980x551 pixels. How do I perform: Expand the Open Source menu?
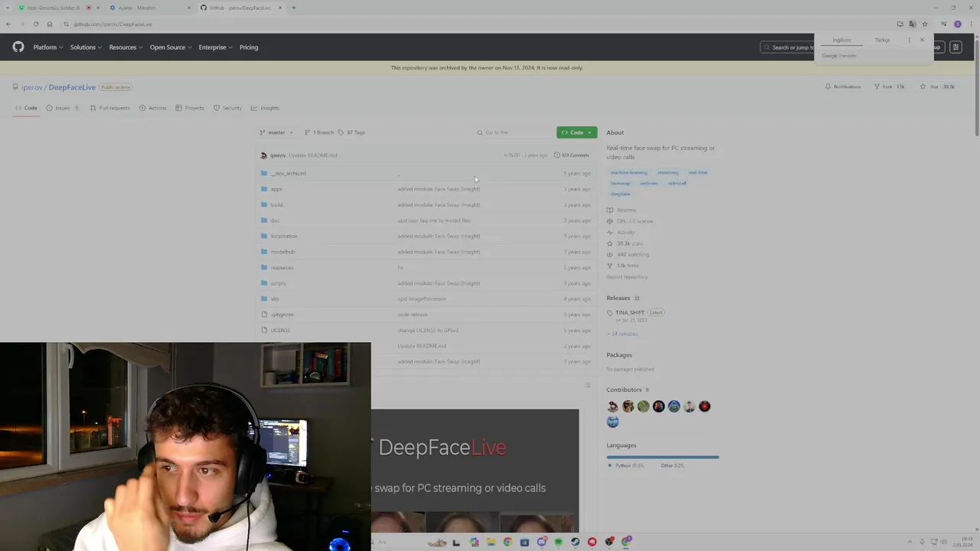point(171,47)
